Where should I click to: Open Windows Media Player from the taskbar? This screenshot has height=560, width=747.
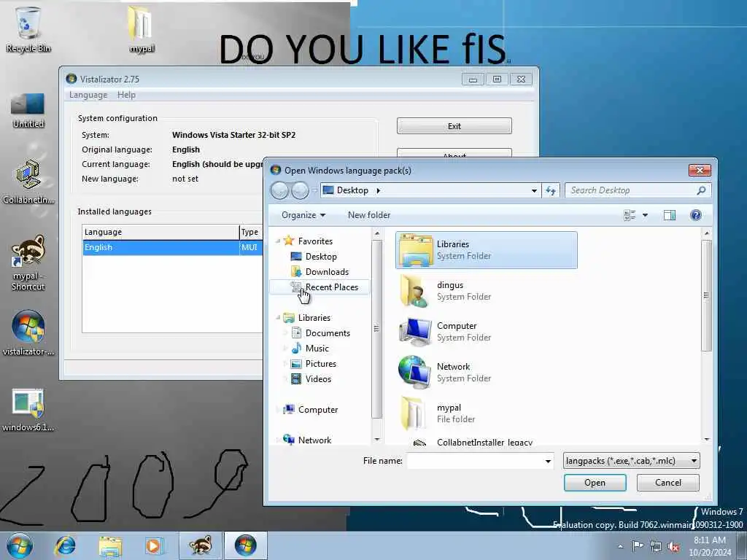pos(153,545)
